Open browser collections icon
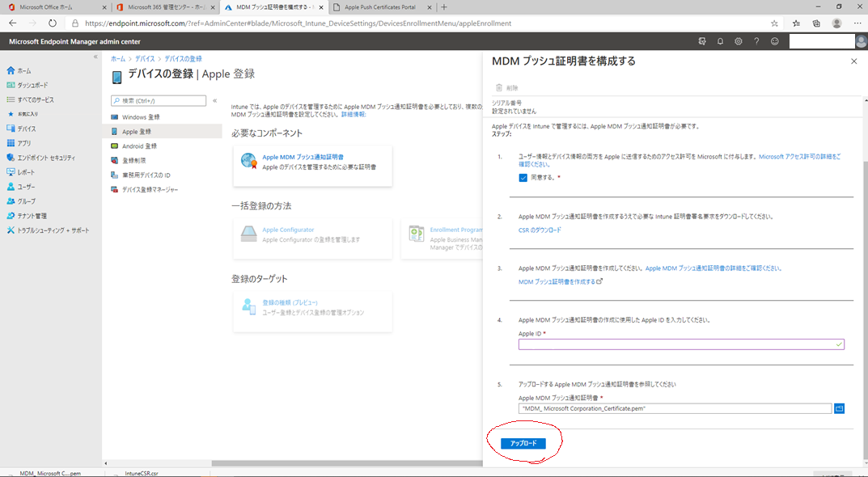The width and height of the screenshot is (868, 477). (x=816, y=23)
